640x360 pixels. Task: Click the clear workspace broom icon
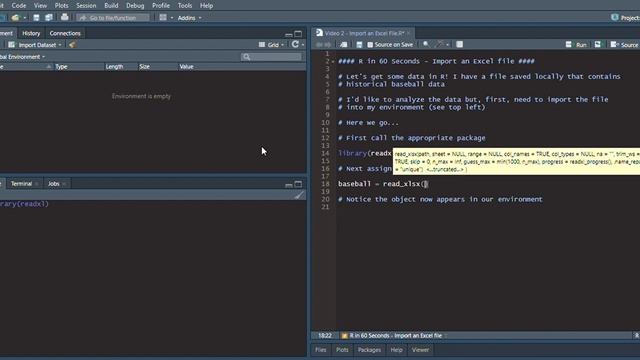[x=72, y=45]
